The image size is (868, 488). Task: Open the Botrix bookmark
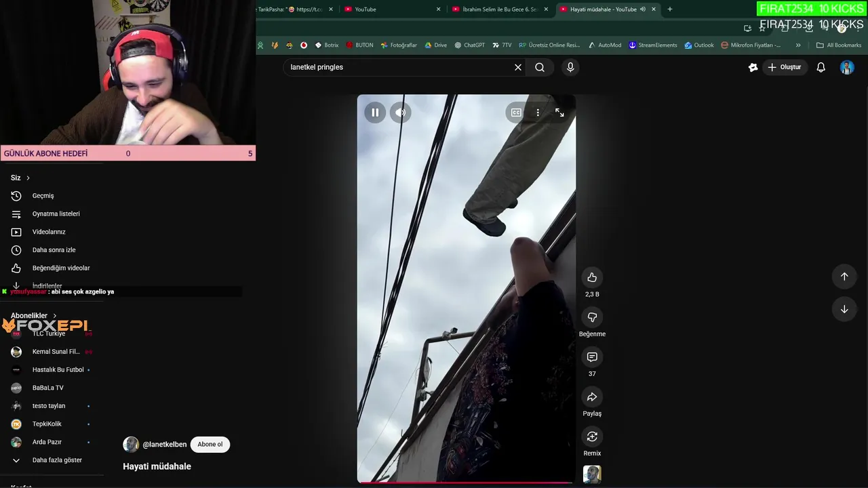(327, 45)
